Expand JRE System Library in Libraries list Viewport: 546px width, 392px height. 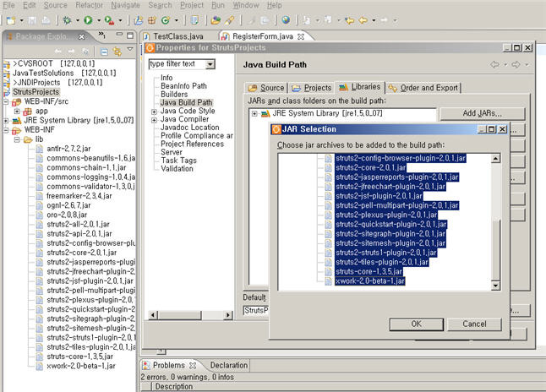pyautogui.click(x=254, y=113)
